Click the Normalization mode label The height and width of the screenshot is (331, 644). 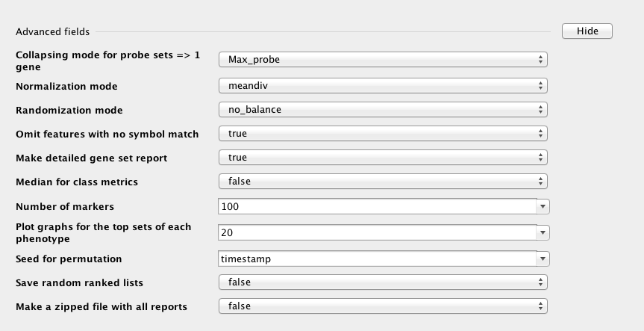click(66, 87)
